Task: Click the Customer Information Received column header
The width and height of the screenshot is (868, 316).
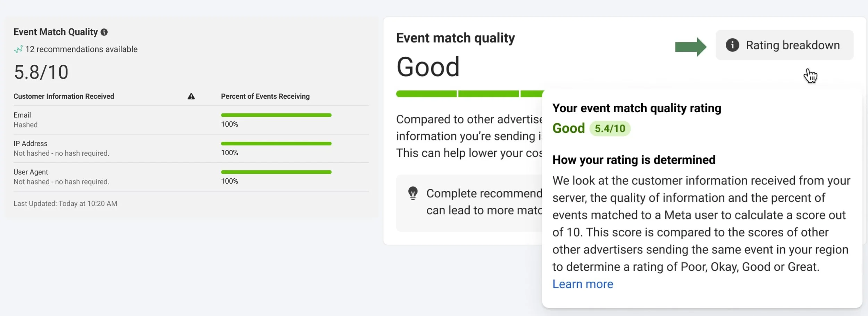Action: [64, 97]
